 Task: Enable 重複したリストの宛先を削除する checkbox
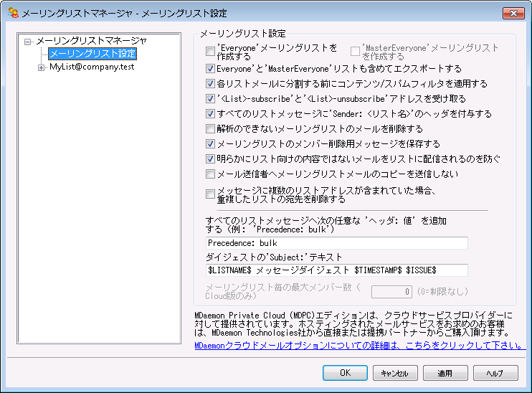tap(210, 194)
